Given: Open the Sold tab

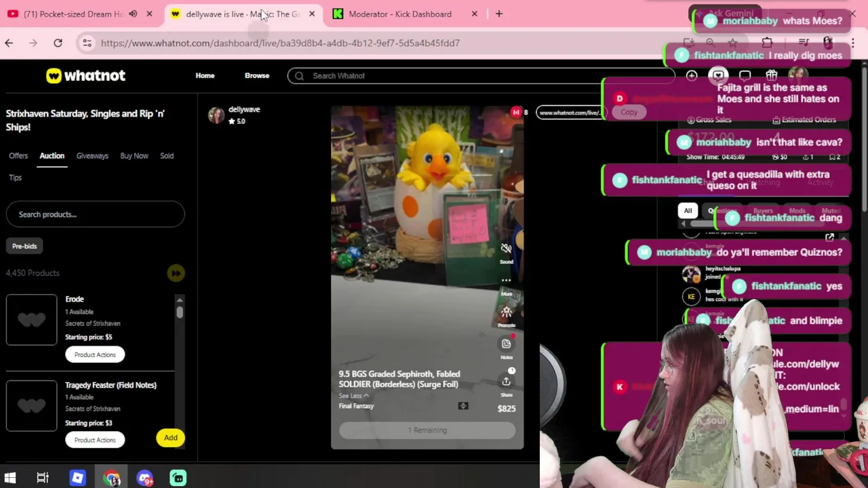Looking at the screenshot, I should 167,156.
